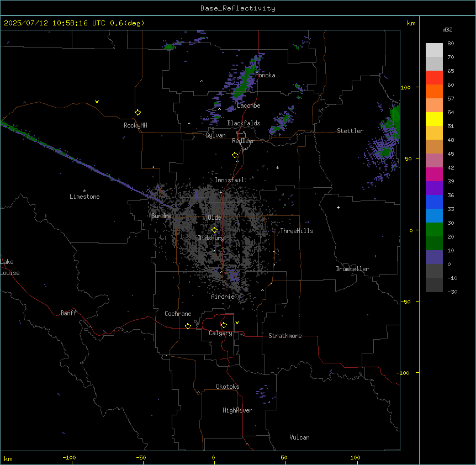Click the km label at the top right
The width and height of the screenshot is (476, 465).
click(x=411, y=23)
